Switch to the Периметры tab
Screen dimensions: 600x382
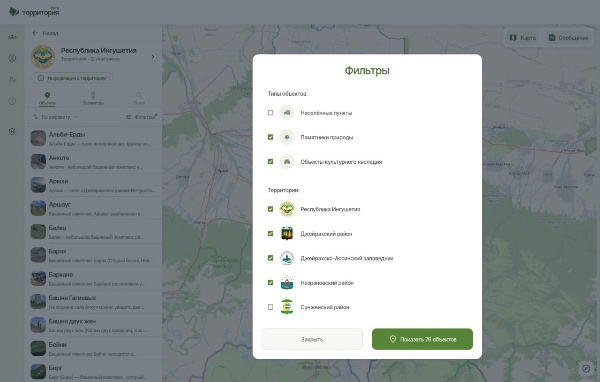pos(93,98)
